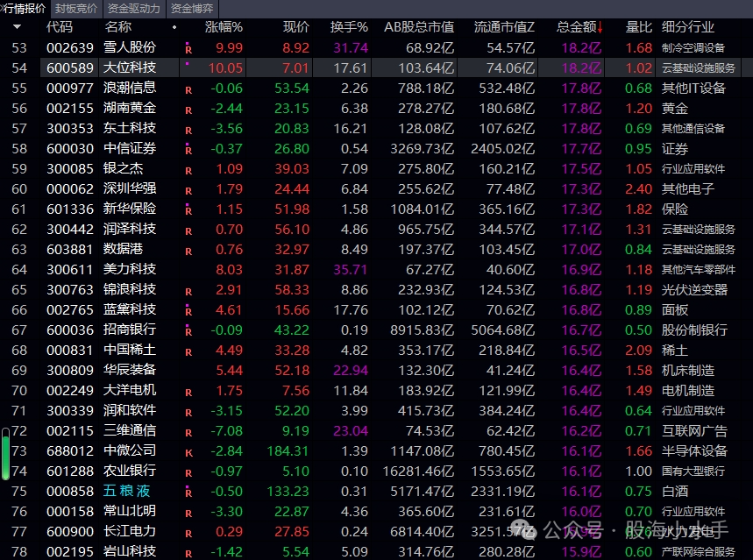Select stock name 华辰装备
Screen dimensions: 753x560
pyautogui.click(x=130, y=371)
